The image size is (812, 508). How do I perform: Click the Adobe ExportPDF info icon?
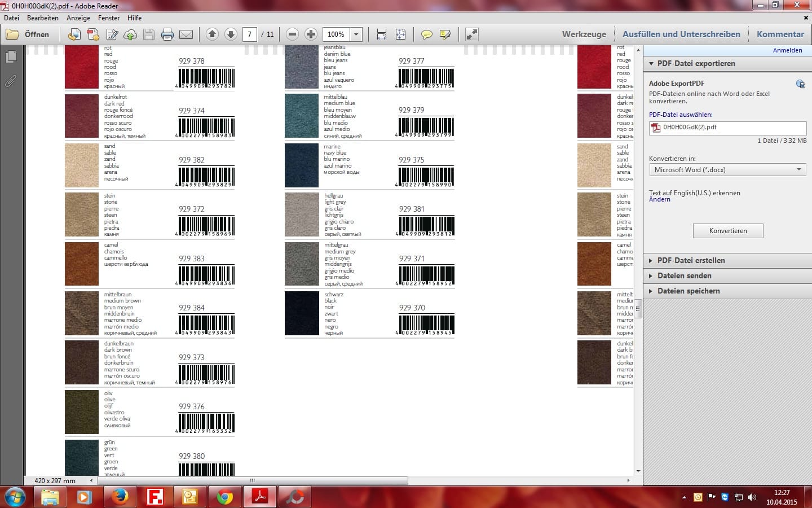click(800, 84)
